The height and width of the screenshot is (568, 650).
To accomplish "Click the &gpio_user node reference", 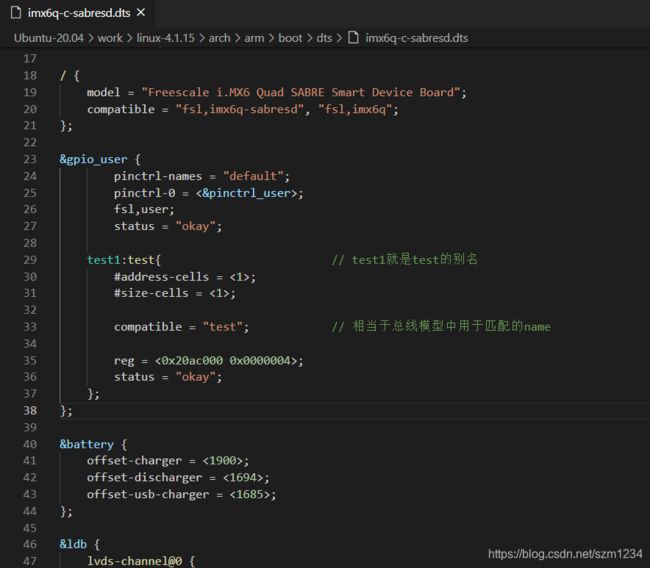I will point(93,159).
